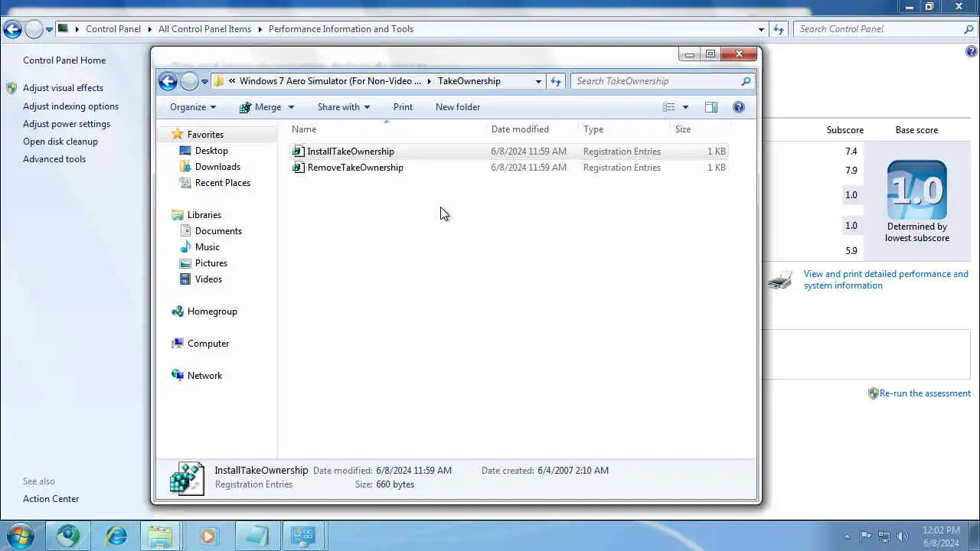Click the Merge toolbar button
The width and height of the screenshot is (980, 551).
point(260,107)
